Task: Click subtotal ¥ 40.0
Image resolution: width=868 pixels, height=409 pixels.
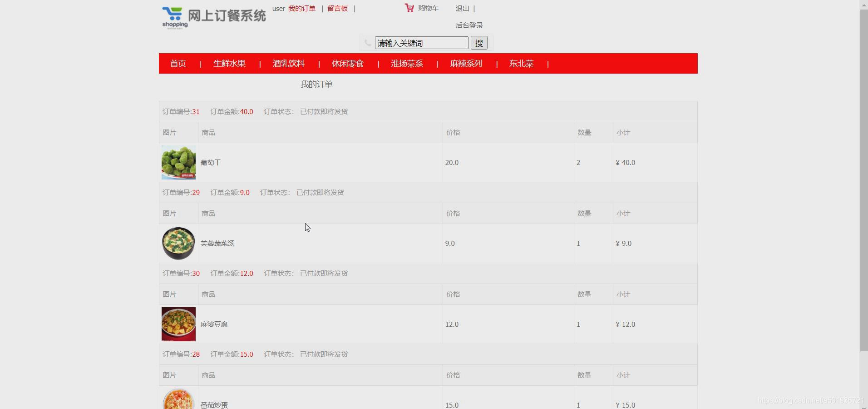Action: tap(625, 162)
